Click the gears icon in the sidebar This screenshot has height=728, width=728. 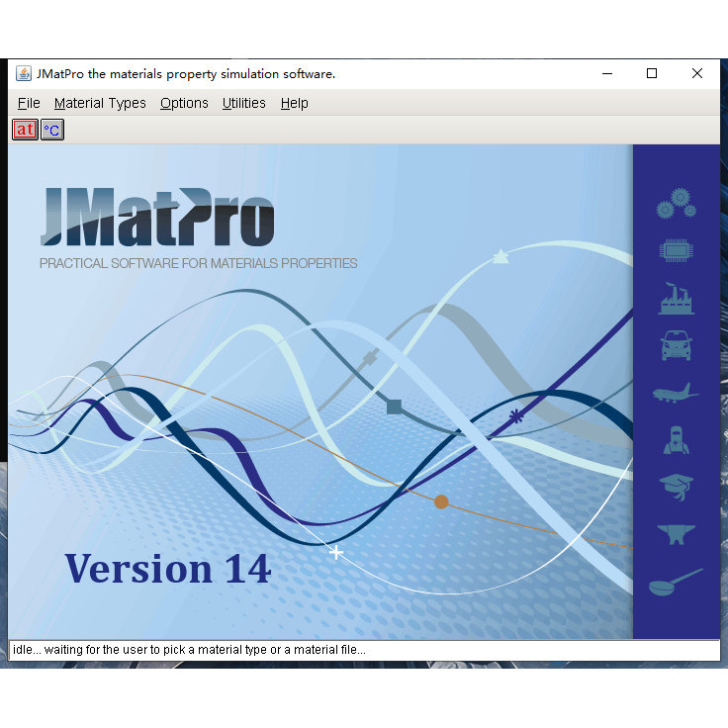676,204
